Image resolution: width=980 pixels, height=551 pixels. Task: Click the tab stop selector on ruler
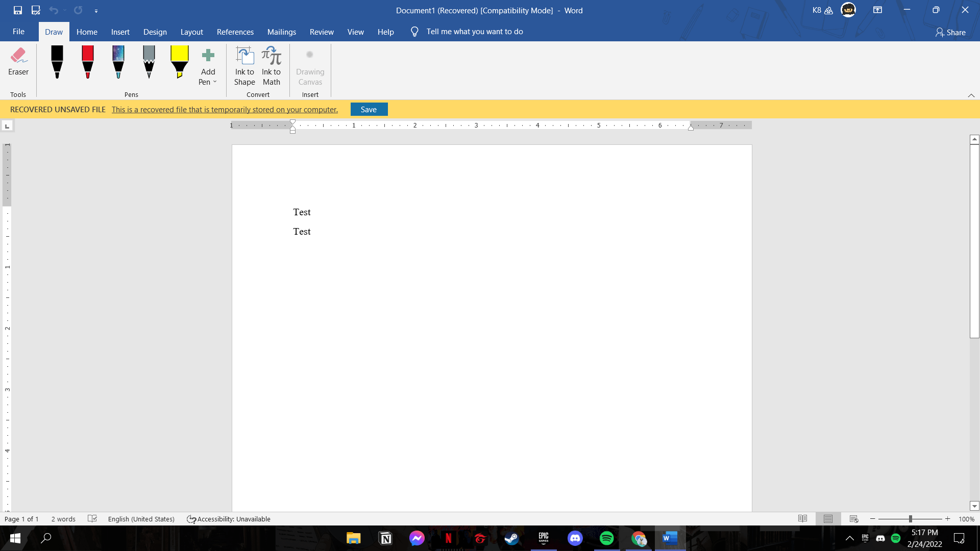(7, 126)
